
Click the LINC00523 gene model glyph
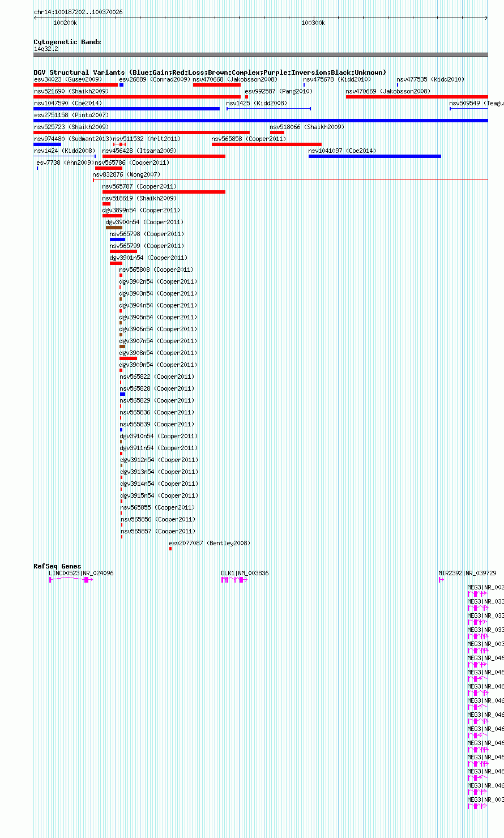[71, 580]
